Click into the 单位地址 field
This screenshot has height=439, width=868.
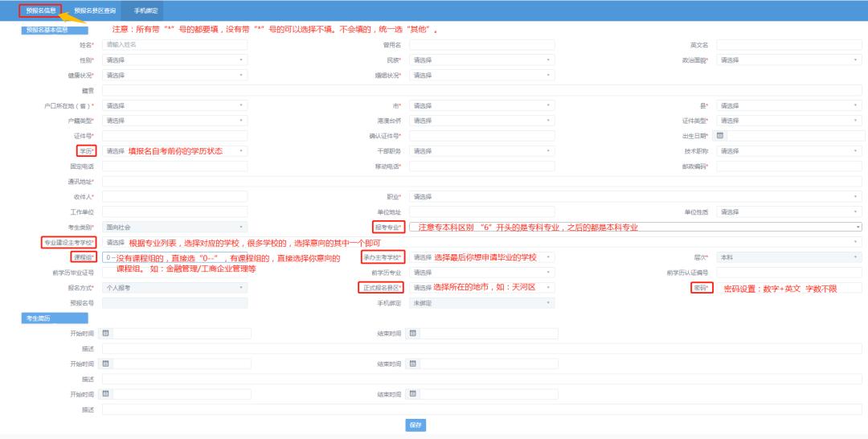pos(481,212)
